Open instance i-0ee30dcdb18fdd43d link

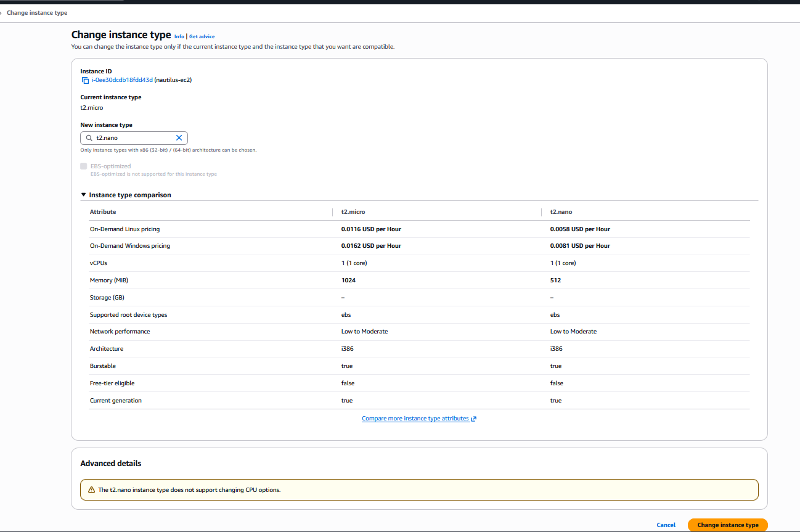[122, 80]
